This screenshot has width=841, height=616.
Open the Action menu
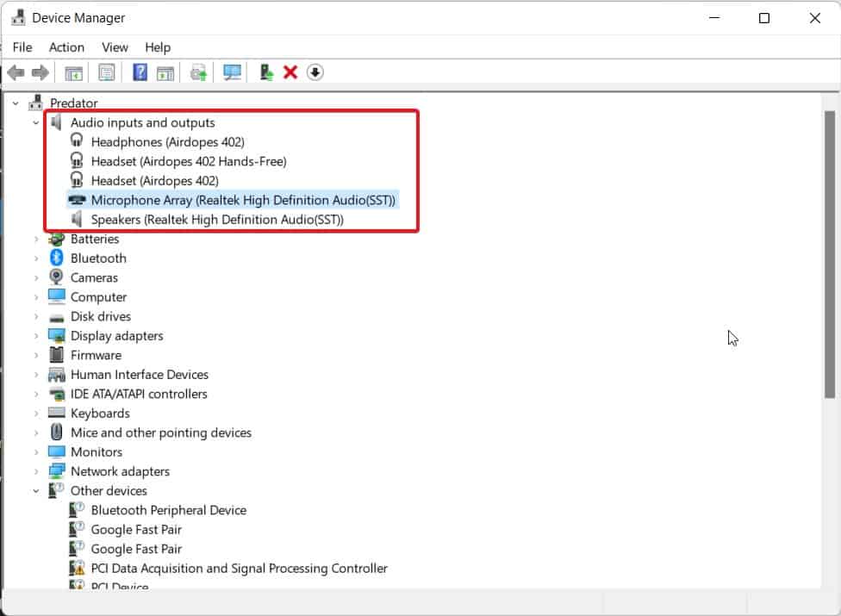(66, 47)
